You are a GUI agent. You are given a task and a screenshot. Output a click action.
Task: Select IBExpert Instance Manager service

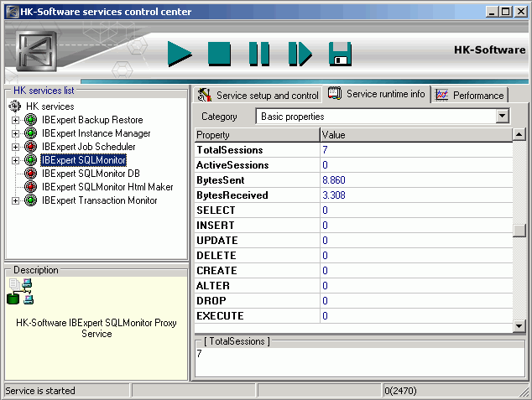pyautogui.click(x=96, y=133)
